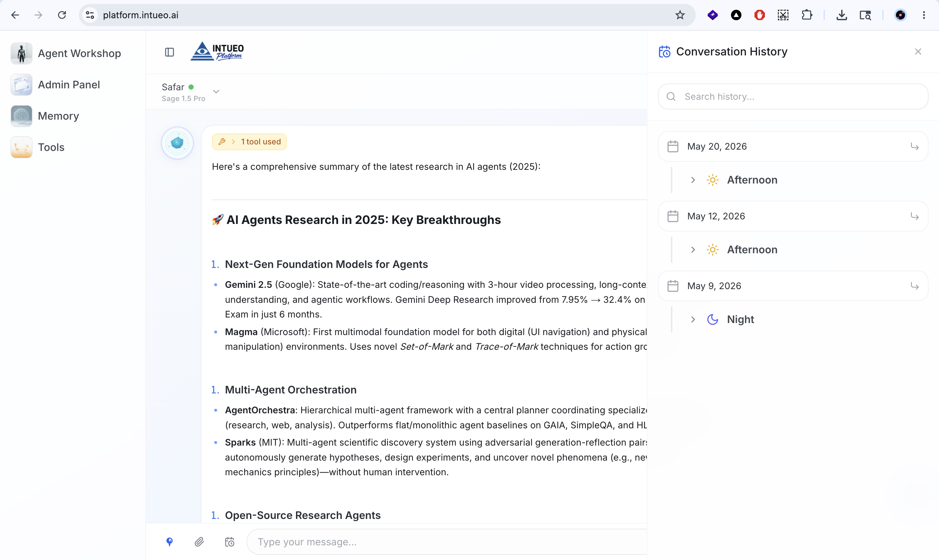
Task: Open the Safar agent selector dropdown
Action: pos(191,92)
